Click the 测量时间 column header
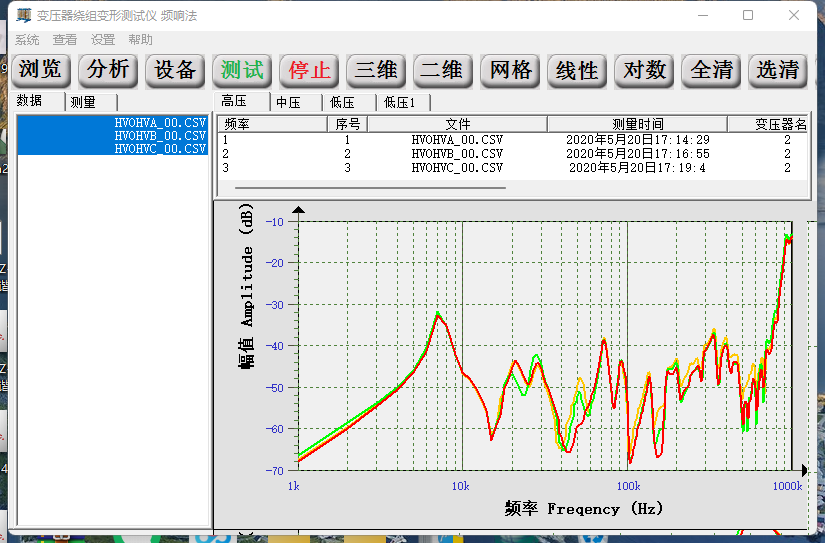 point(637,124)
